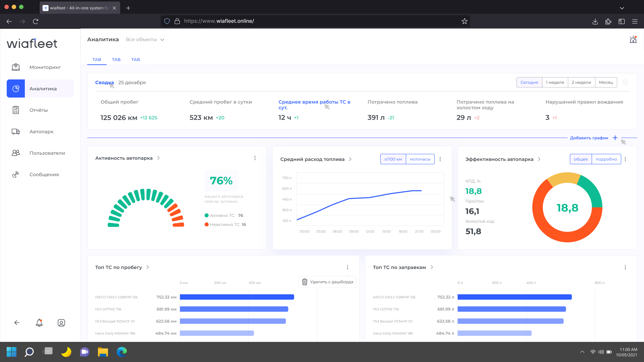Open the Monitoring map icon in sidebar
The height and width of the screenshot is (362, 644).
[16, 67]
